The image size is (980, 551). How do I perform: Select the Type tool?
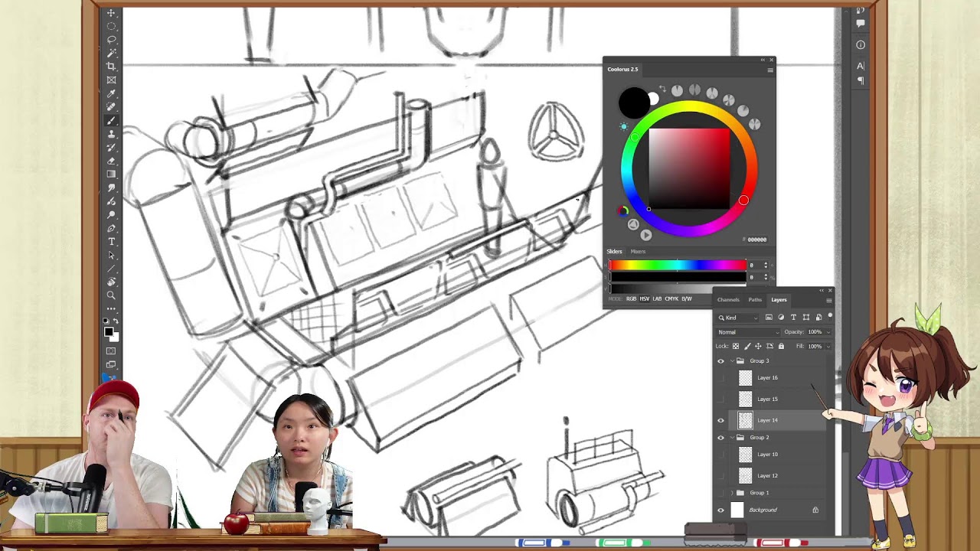[111, 241]
